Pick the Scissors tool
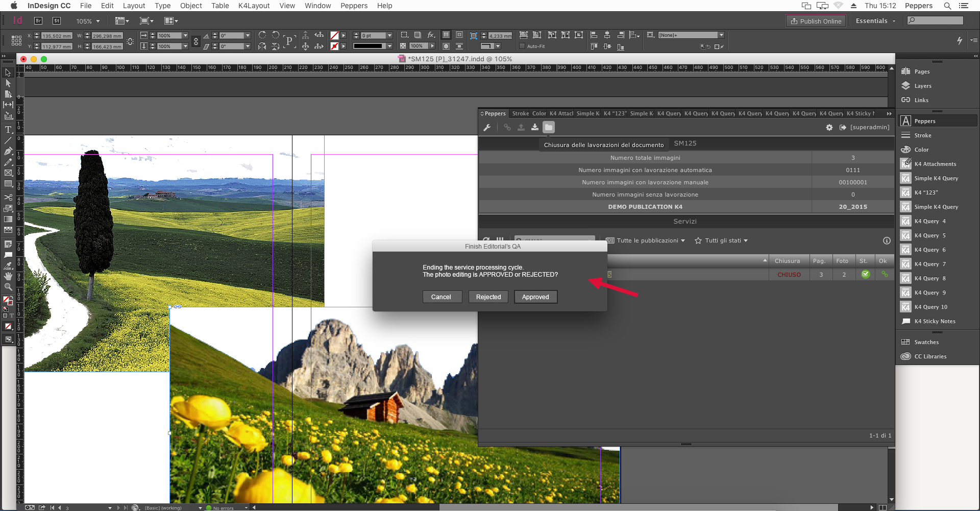 click(x=8, y=197)
